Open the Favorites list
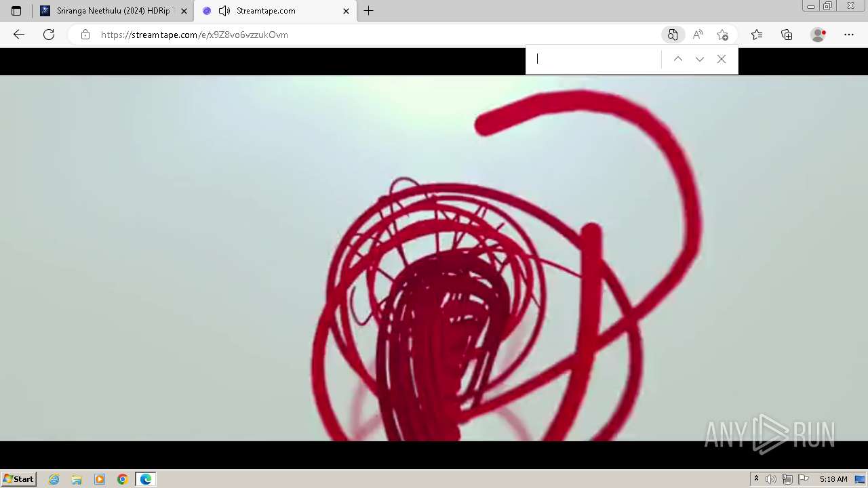This screenshot has height=488, width=868. 757,35
